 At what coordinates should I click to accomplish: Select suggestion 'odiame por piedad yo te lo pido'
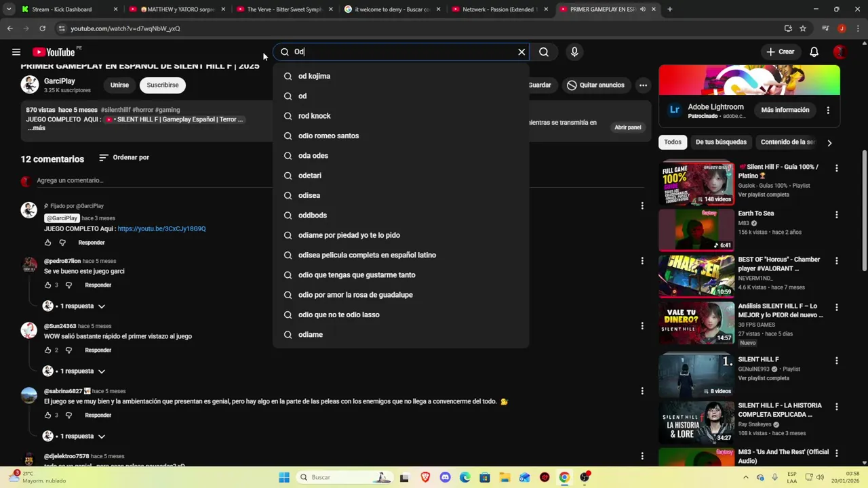click(401, 235)
